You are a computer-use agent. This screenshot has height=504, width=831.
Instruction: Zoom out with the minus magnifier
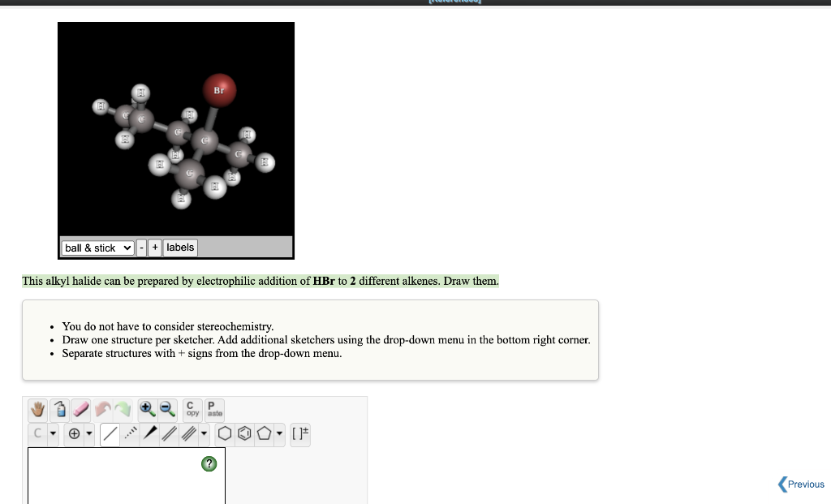coord(167,409)
